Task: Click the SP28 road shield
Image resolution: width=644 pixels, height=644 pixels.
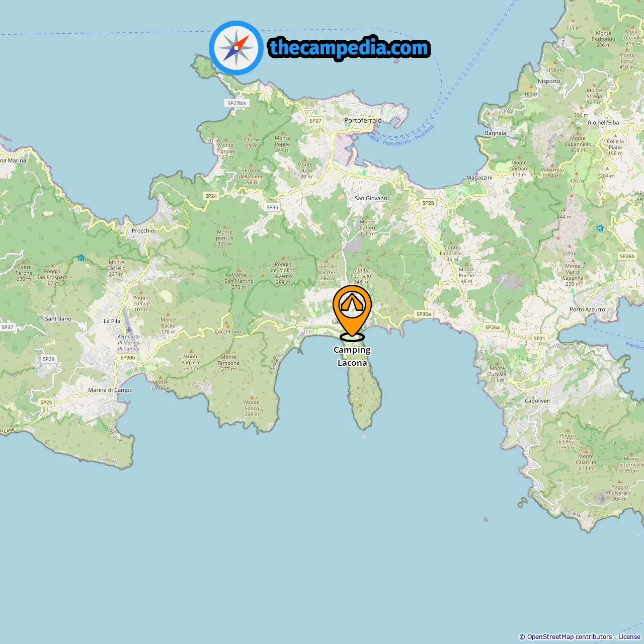Action: 428,203
